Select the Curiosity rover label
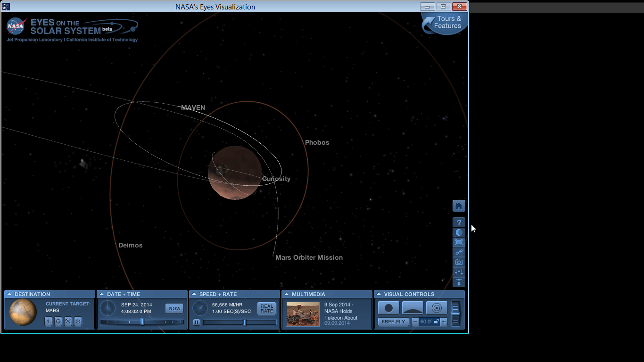 276,179
